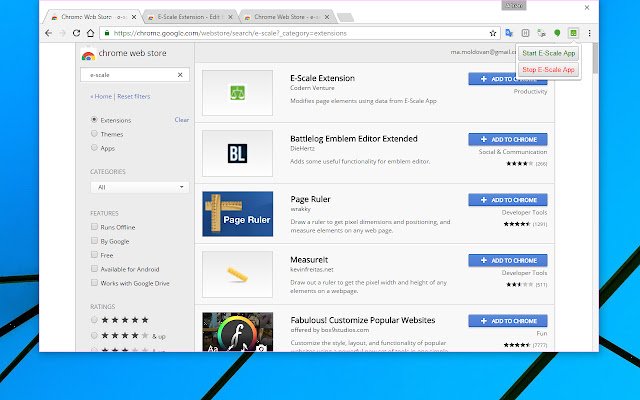Screen dimensions: 640x400
Task: Bookmark the page with star icon
Action: [x=493, y=33]
